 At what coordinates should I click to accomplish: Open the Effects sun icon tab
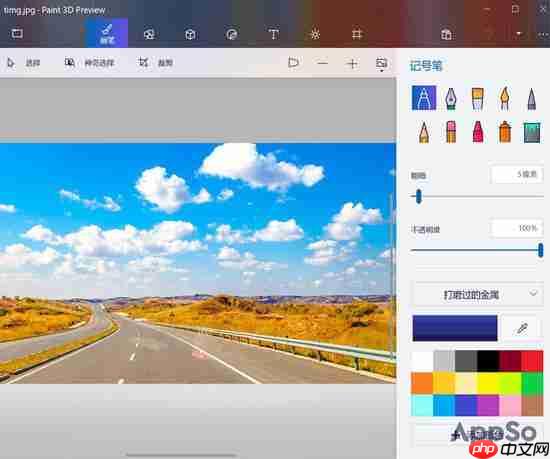pyautogui.click(x=315, y=34)
